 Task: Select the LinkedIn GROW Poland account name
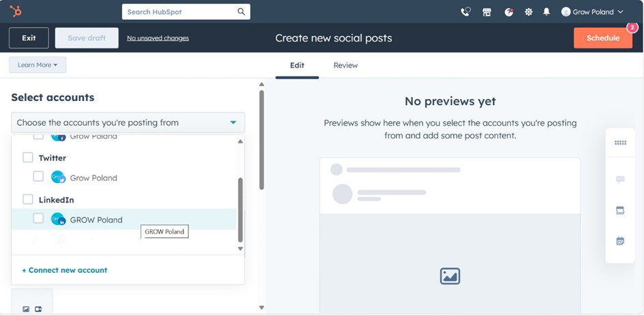click(96, 220)
